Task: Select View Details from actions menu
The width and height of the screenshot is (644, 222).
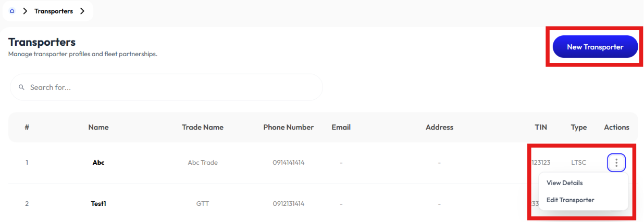Action: pos(565,183)
